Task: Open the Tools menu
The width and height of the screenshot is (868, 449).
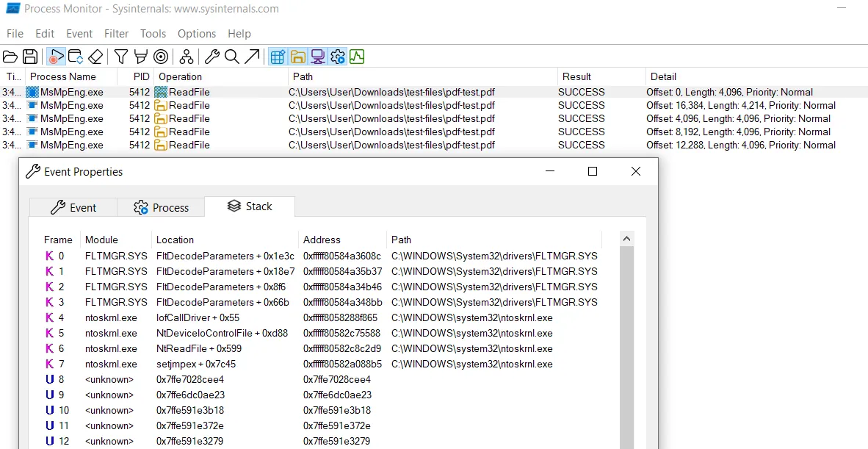Action: [153, 34]
